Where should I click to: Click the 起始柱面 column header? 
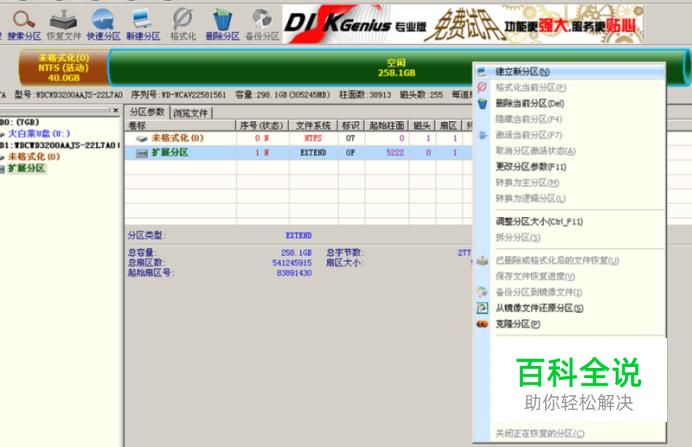coord(387,126)
